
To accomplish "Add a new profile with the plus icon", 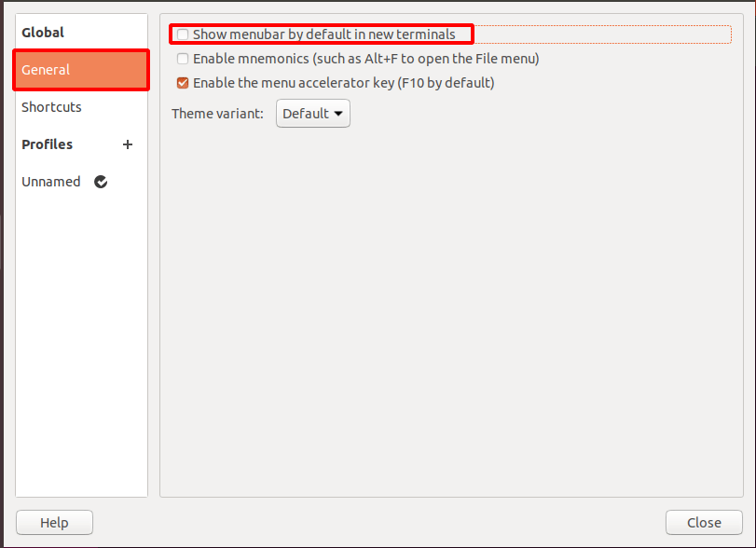I will coord(128,144).
